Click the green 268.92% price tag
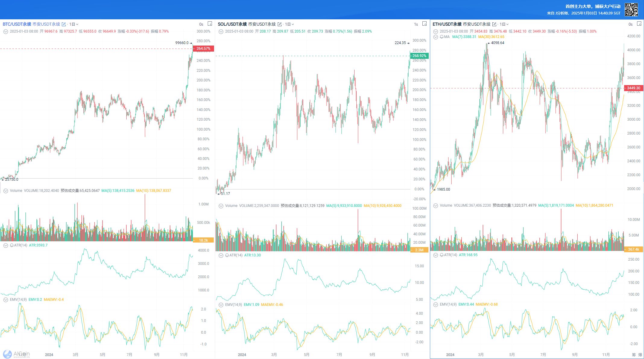This screenshot has height=359, width=644. coord(419,56)
